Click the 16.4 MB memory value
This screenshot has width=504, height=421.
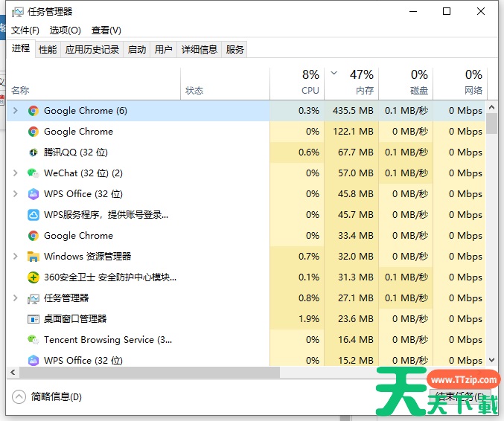point(356,339)
